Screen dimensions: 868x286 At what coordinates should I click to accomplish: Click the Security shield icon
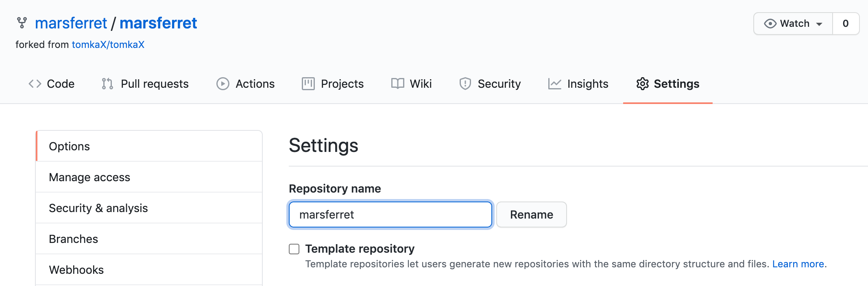click(465, 84)
